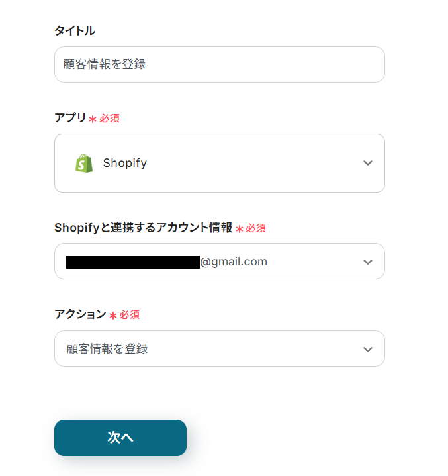Focus the タイトル text input field

219,64
